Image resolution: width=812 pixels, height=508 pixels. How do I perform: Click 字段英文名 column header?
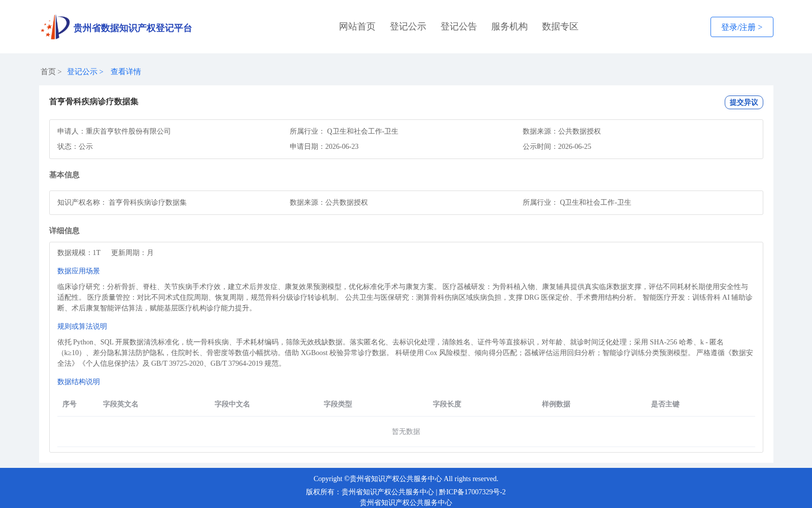coord(121,404)
